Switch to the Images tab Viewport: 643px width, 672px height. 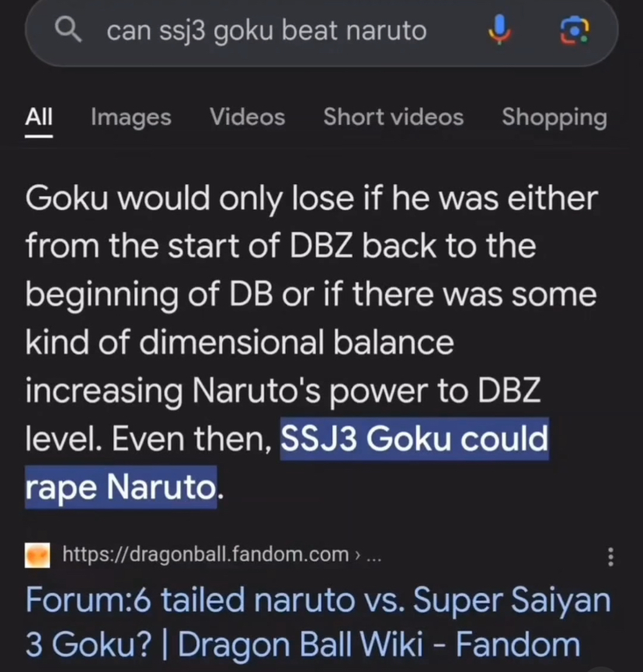pos(131,117)
